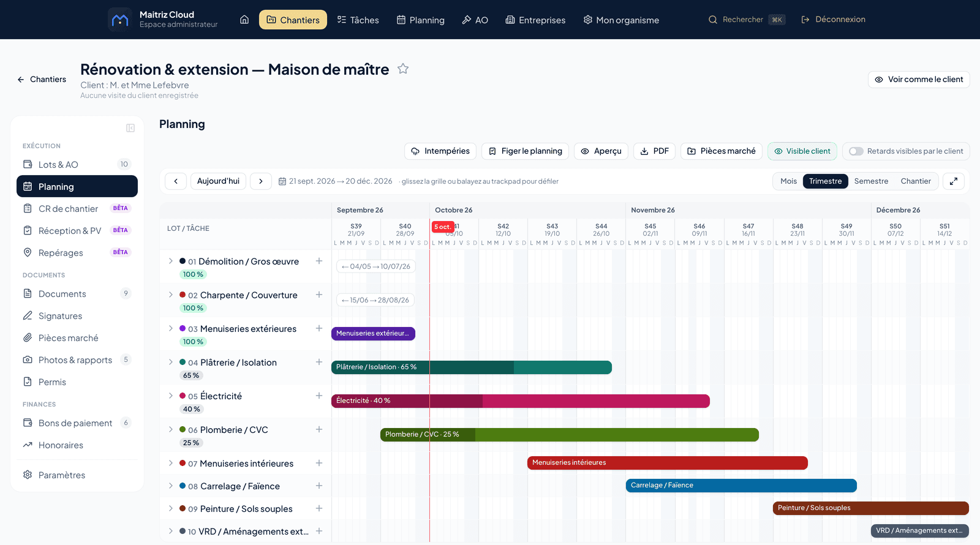Collapse the sidebar panel icon
This screenshot has width=980, height=545.
pyautogui.click(x=130, y=128)
